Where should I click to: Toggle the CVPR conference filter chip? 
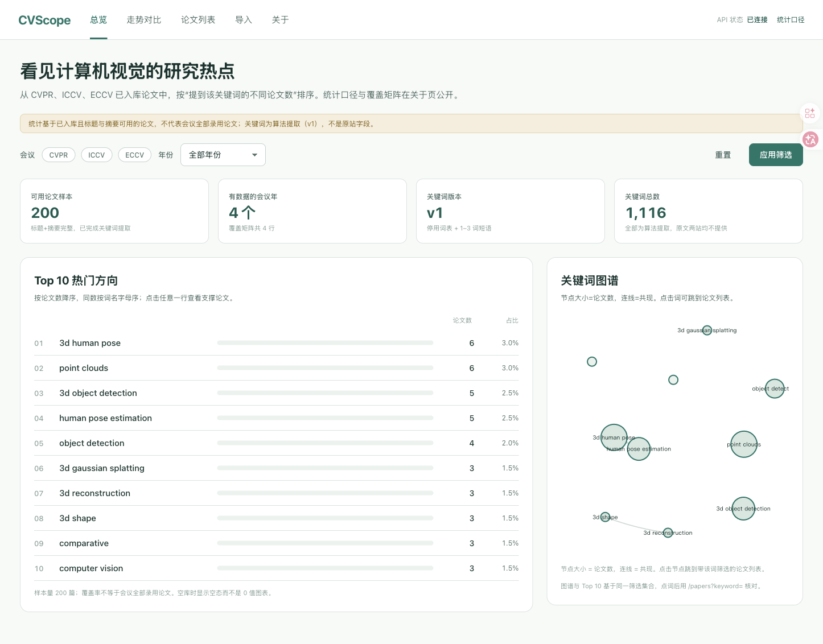[x=59, y=155]
